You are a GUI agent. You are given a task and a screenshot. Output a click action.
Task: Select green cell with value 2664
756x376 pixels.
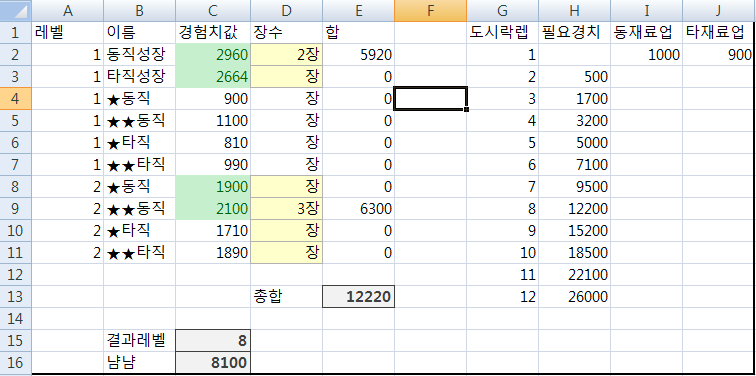click(x=213, y=77)
